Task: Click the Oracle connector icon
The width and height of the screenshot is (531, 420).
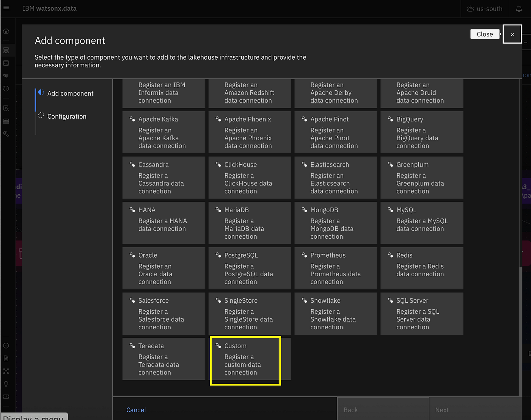Action: click(132, 255)
